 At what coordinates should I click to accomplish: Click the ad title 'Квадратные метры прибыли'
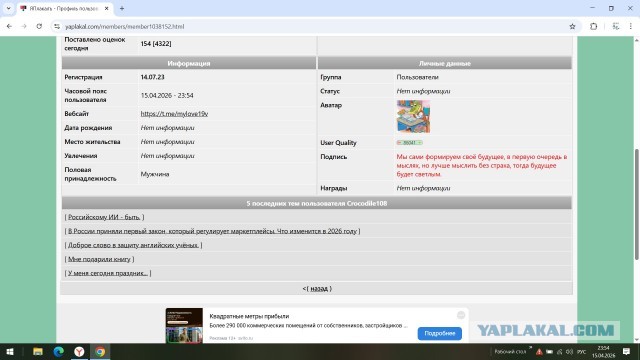[x=249, y=316]
